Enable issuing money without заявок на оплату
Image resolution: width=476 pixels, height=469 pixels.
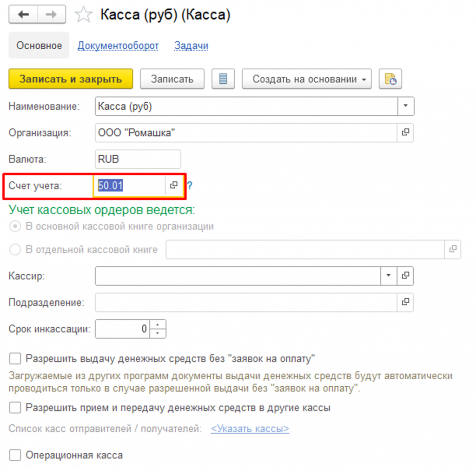tap(15, 358)
